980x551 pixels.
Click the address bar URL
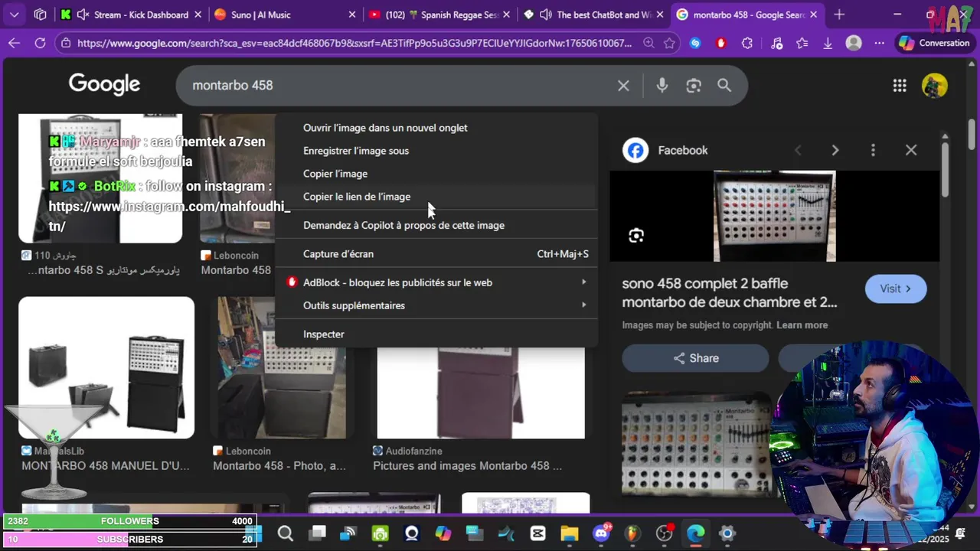[x=354, y=44]
